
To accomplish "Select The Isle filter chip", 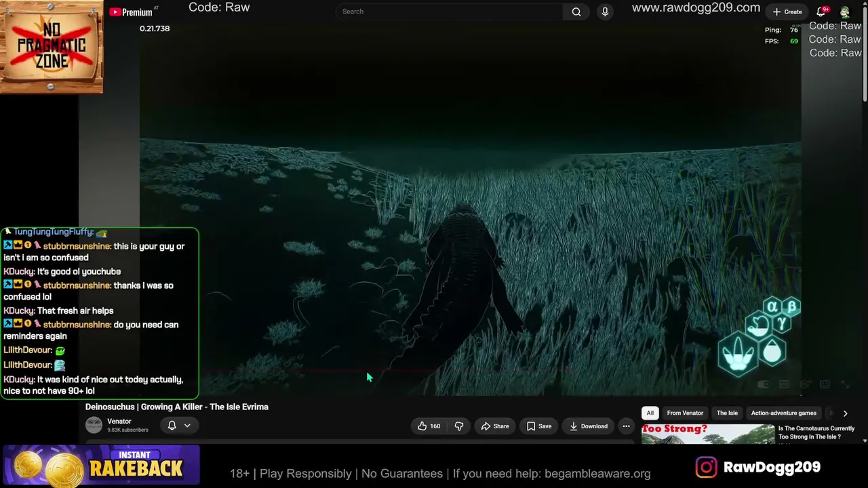I will click(x=727, y=413).
